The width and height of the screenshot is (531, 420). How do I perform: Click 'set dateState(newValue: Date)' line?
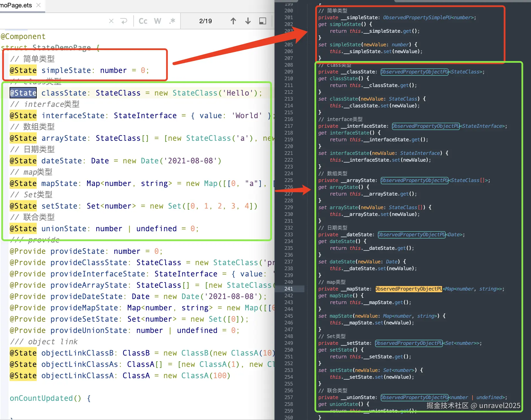[x=362, y=262]
